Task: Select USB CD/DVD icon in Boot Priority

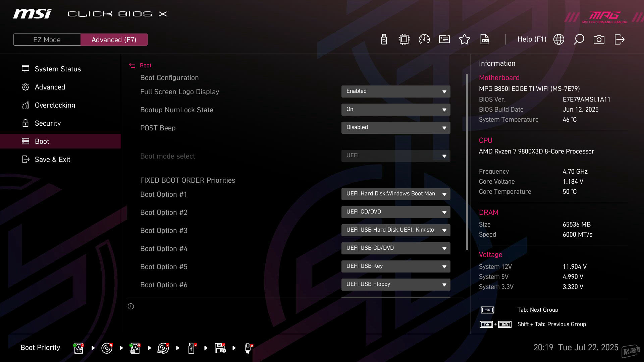Action: click(163, 348)
